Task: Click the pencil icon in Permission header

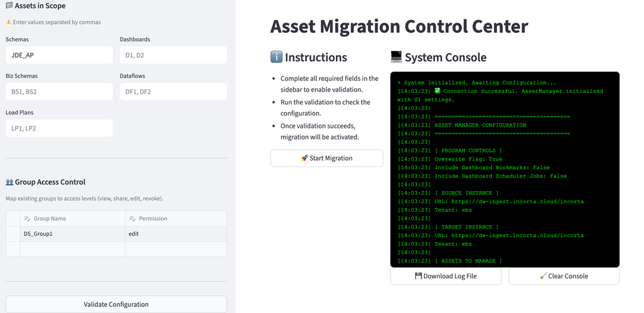Action: pos(132,219)
